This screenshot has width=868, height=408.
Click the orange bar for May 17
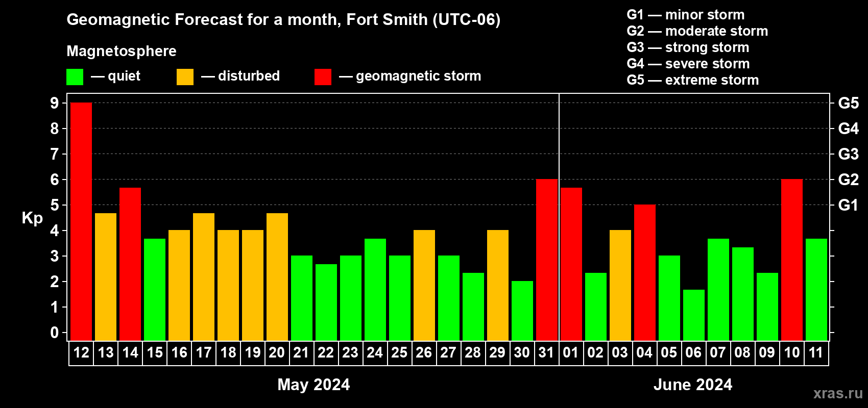[x=204, y=276]
